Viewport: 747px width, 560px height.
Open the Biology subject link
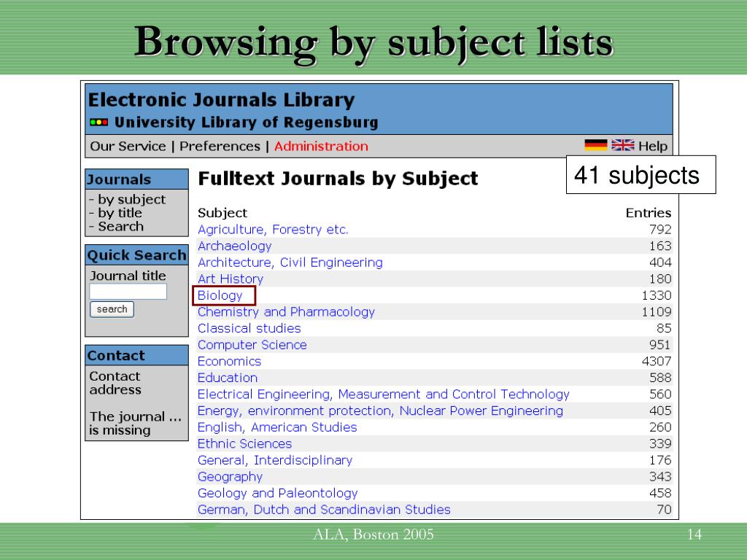220,296
